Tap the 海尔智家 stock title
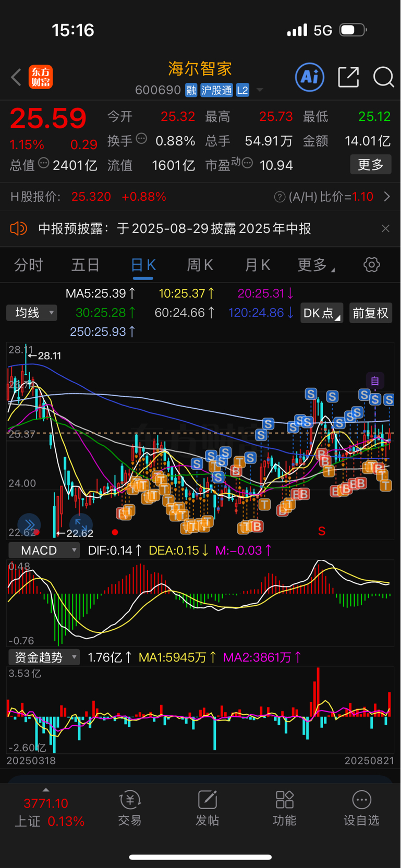 coord(200,68)
